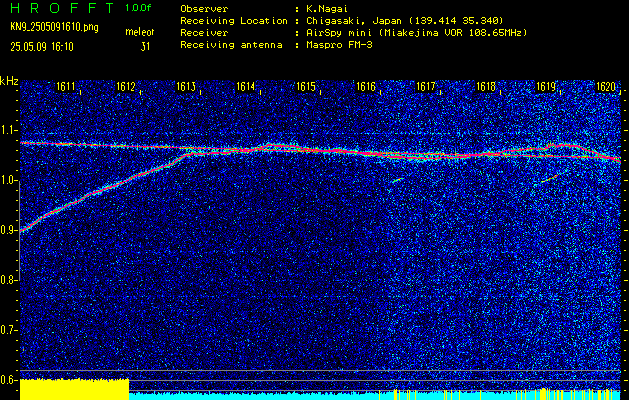The image size is (629, 400).
Task: Click the 1.0 frequency axis label
Action: point(9,180)
